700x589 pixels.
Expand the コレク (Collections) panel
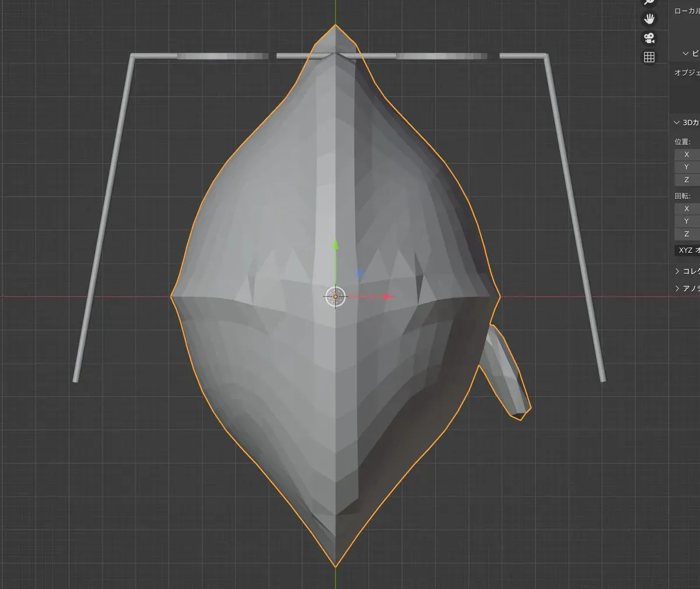pyautogui.click(x=677, y=271)
